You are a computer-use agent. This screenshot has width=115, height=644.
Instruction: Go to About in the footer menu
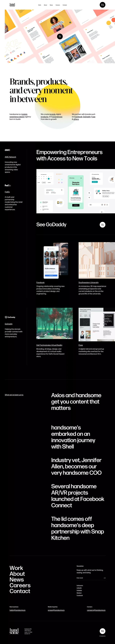pos(17,574)
